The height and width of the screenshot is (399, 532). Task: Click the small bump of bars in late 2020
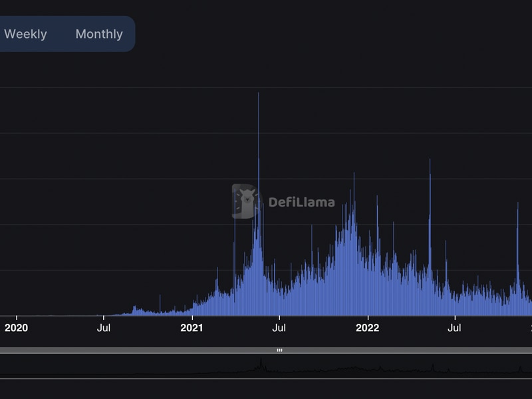click(x=135, y=309)
